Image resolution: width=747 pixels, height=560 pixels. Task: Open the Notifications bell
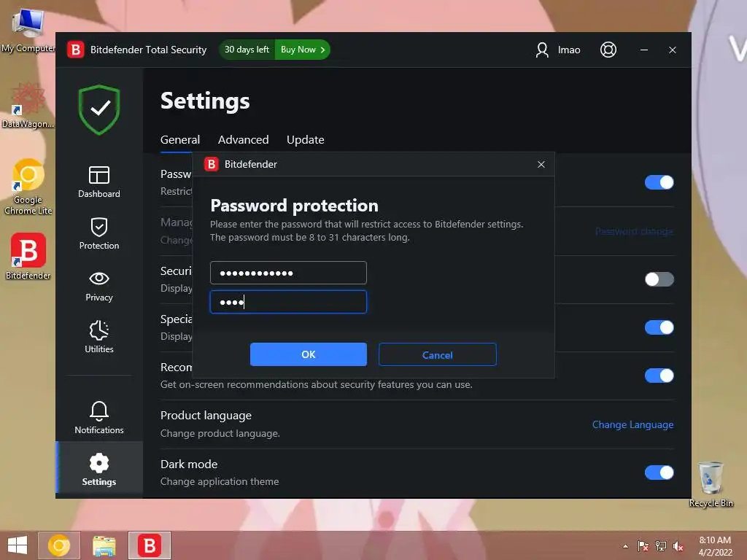99,417
